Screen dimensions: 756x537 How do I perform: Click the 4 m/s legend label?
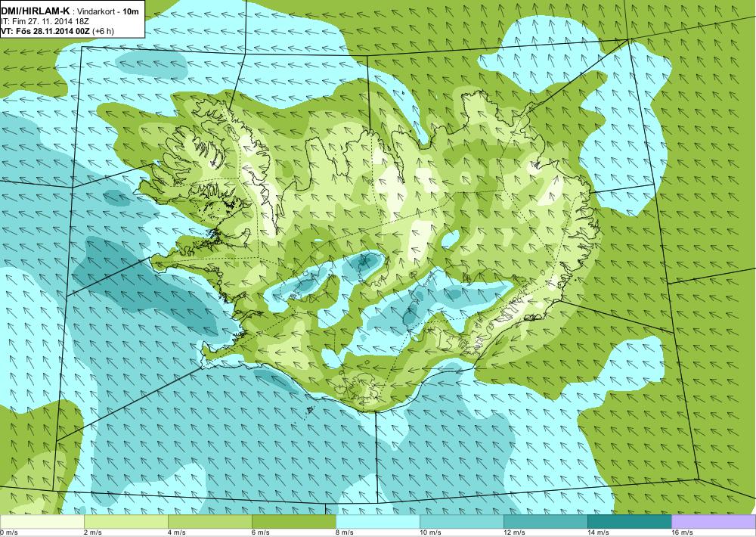tap(177, 532)
